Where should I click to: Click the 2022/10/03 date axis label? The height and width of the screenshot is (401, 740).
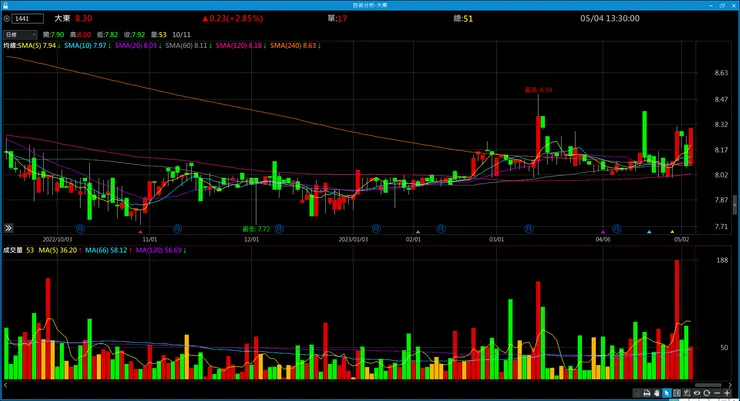(57, 239)
